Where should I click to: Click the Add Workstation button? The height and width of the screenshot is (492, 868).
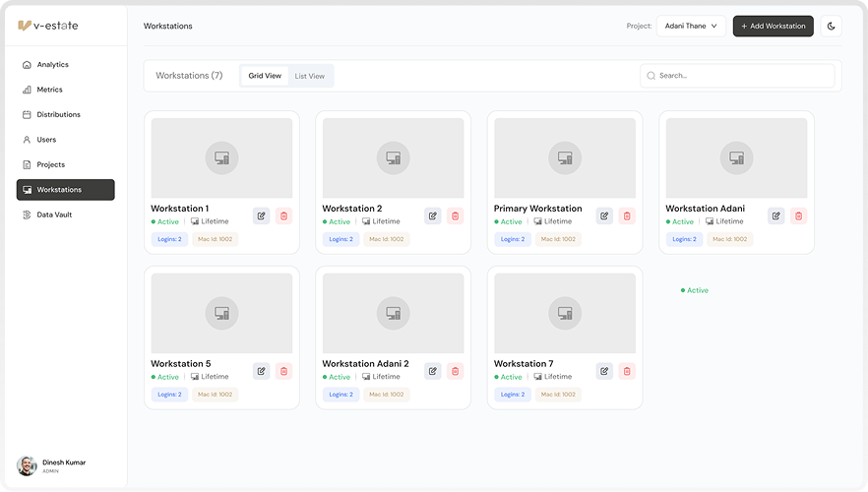click(x=774, y=26)
